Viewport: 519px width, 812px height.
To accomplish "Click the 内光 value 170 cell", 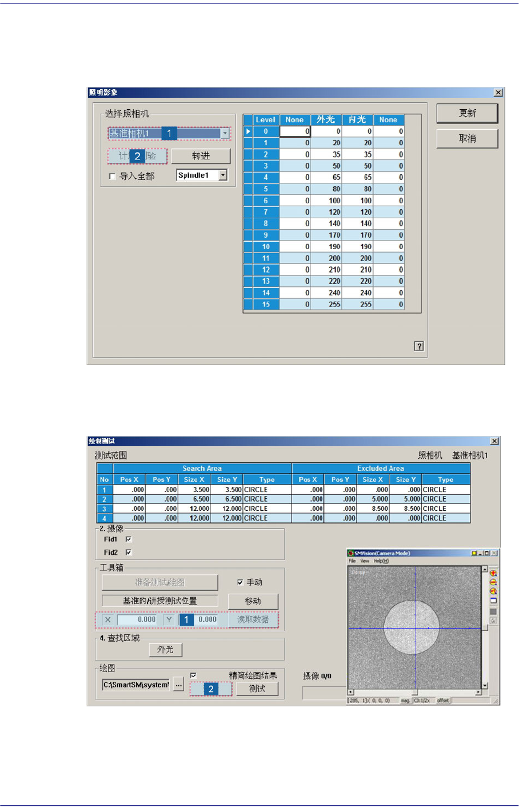I will pos(357,235).
